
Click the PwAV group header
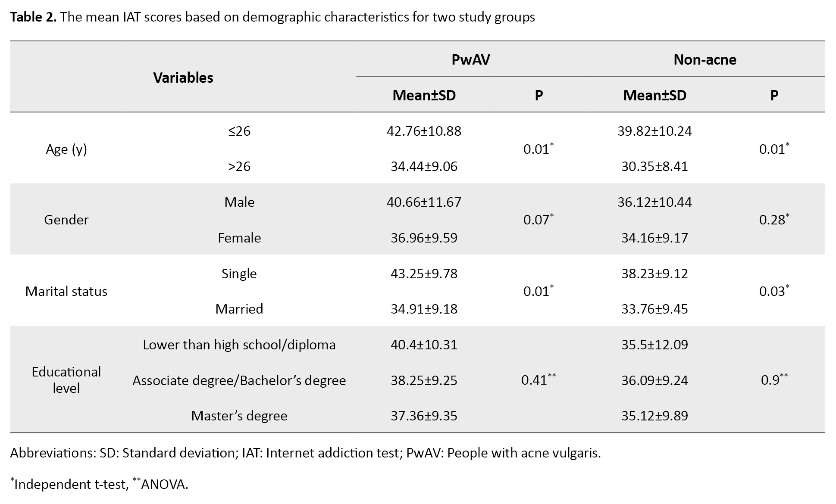(470, 59)
